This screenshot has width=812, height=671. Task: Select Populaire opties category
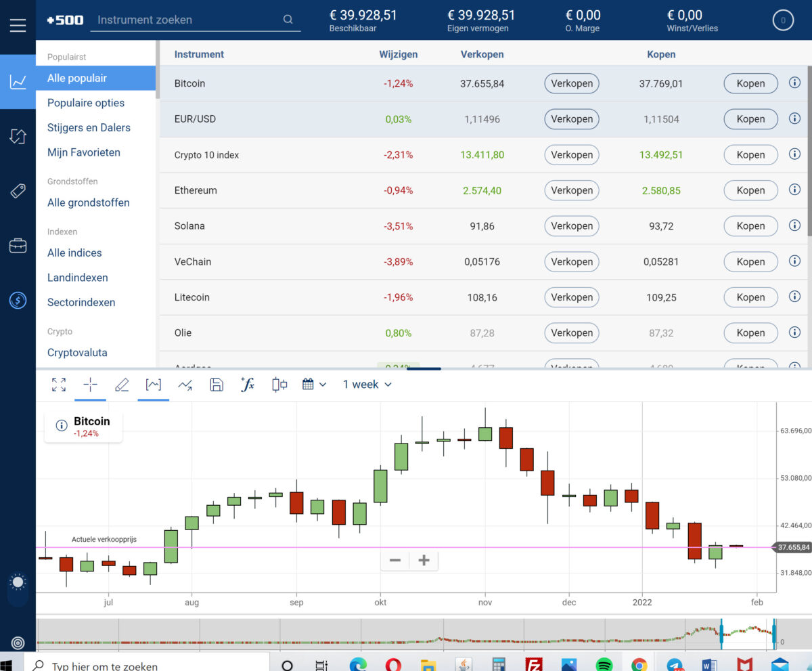(x=86, y=103)
